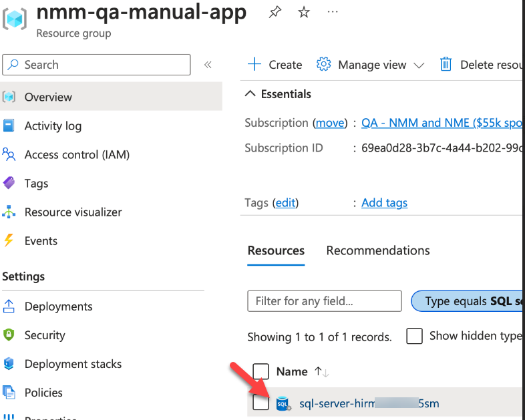The image size is (525, 420).
Task: Click the Deployment stacks icon
Action: click(9, 363)
